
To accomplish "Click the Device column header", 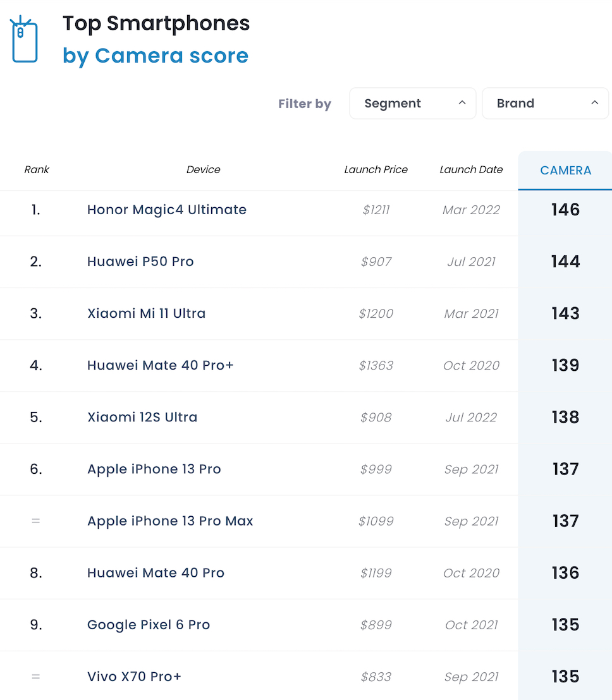I will point(204,169).
